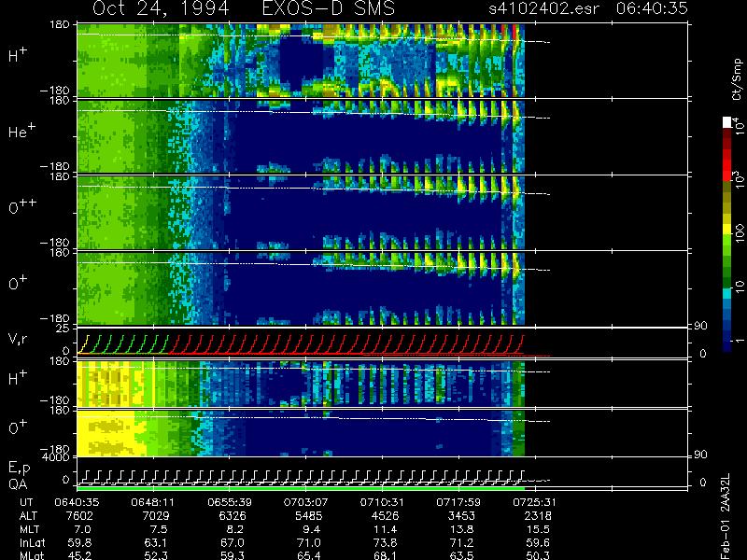The image size is (747, 560).
Task: Click the UT value '0725:31'
Action: [534, 502]
